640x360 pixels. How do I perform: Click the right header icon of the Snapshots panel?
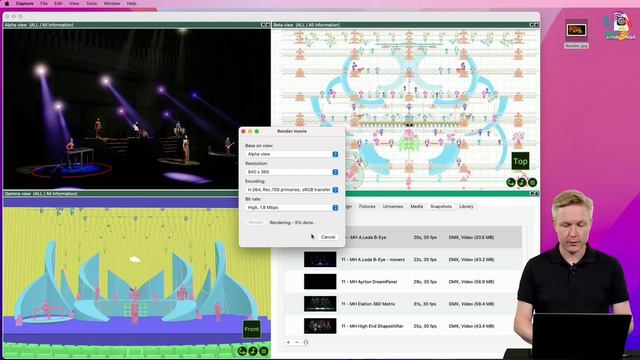[536, 193]
